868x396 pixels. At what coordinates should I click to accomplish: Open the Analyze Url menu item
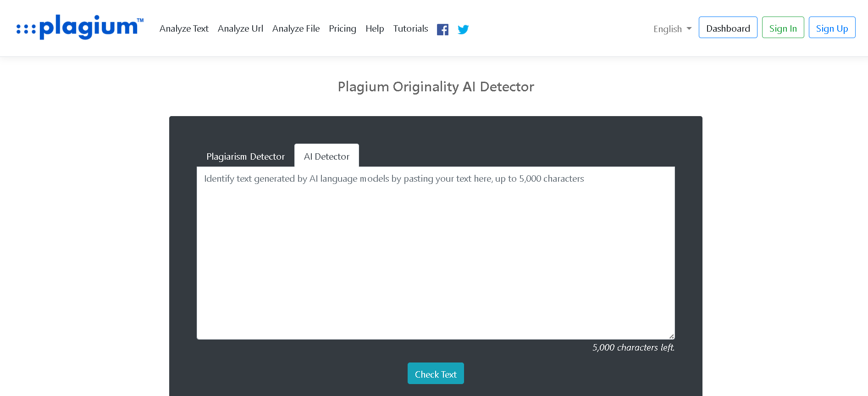point(240,28)
